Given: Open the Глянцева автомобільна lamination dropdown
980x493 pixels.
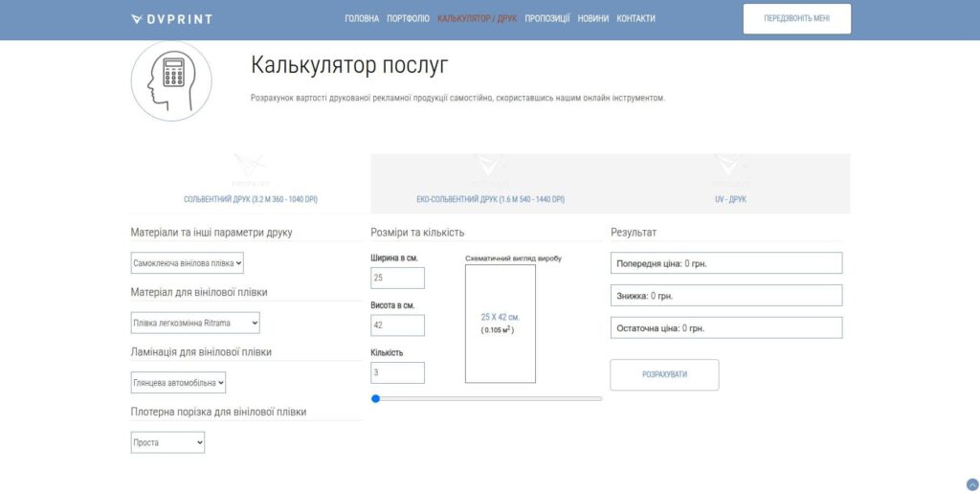Looking at the screenshot, I should tap(178, 383).
